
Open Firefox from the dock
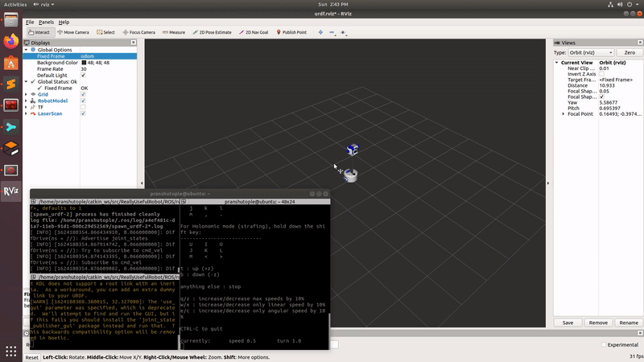(11, 41)
